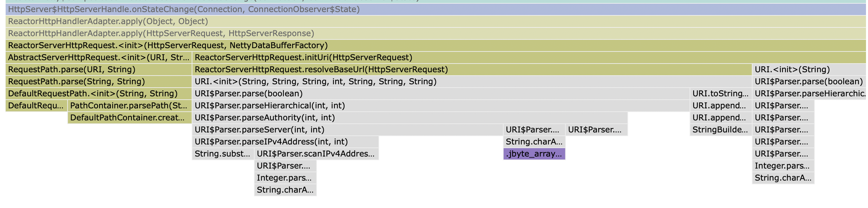This screenshot has width=868, height=208.
Task: Click Integer.pars... under the scanIPv4Addres... stack
Action: tap(285, 178)
